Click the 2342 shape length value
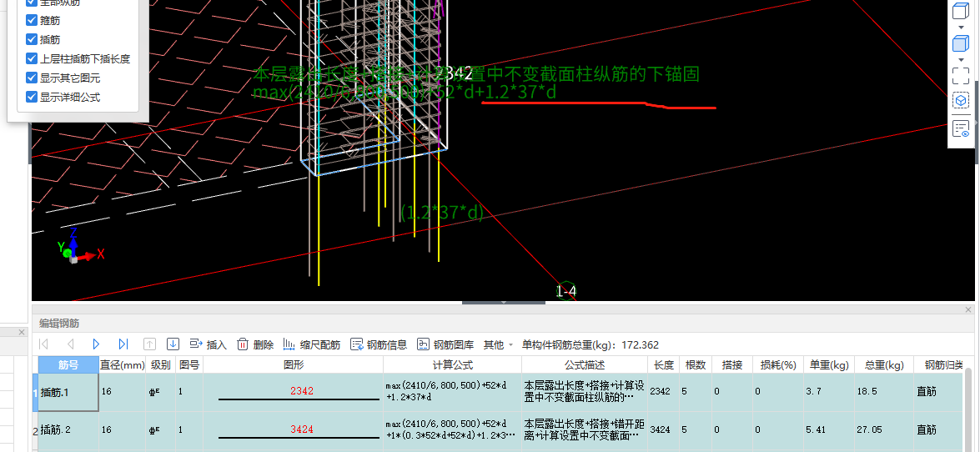This screenshot has width=980, height=452. [x=301, y=391]
